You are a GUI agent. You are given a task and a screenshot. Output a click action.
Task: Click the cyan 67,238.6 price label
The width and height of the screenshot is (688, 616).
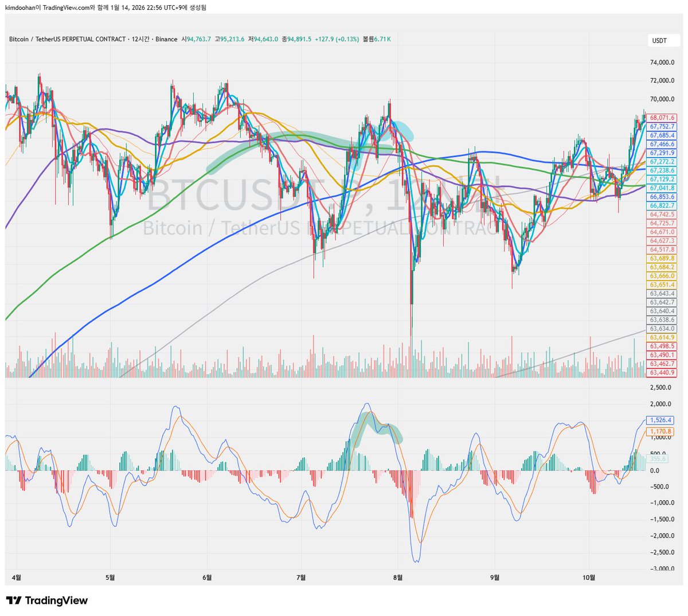tap(662, 170)
